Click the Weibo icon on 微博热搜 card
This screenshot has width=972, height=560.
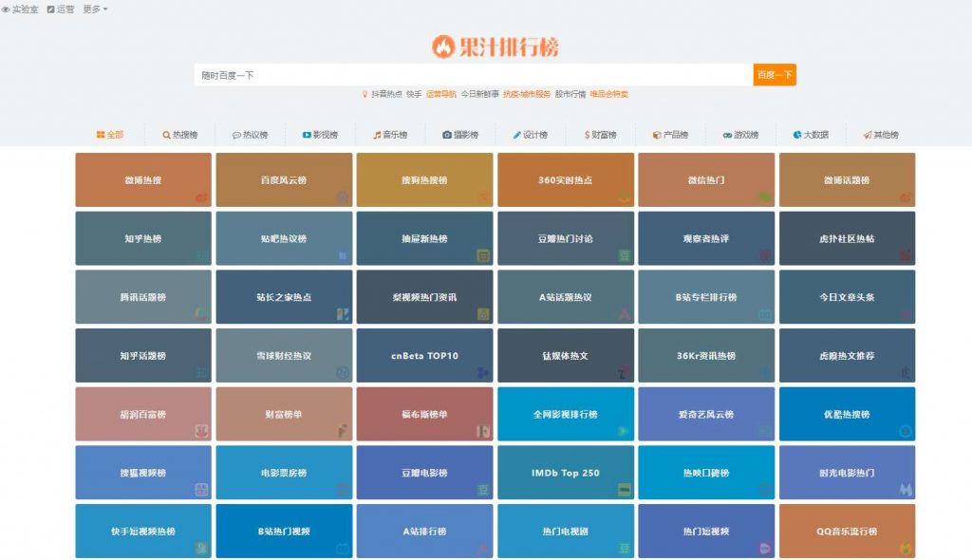click(x=201, y=197)
